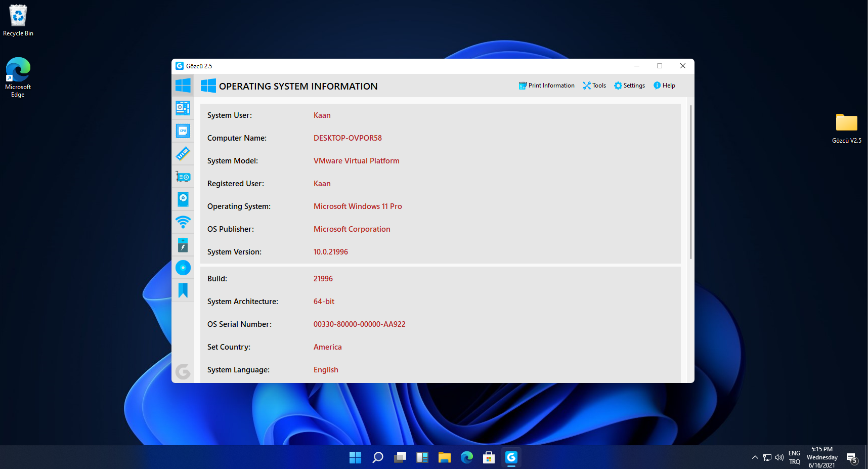Open the network tray icon
868x469 pixels.
[767, 457]
